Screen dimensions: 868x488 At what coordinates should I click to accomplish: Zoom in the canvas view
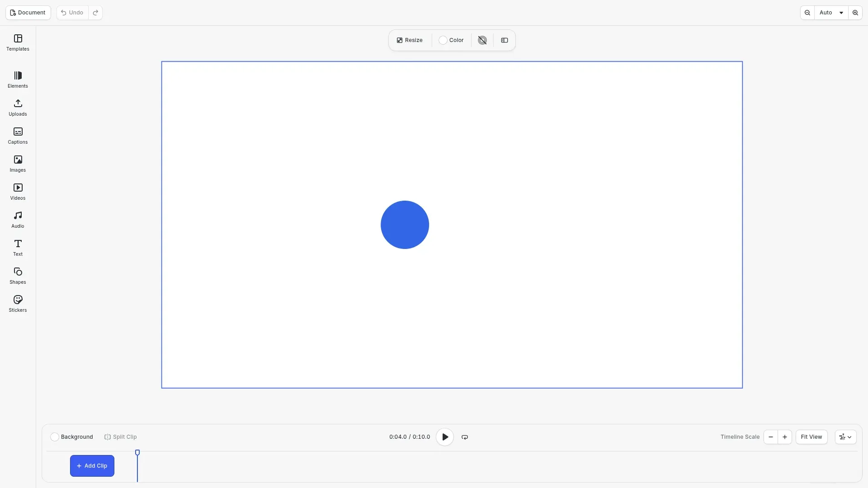pyautogui.click(x=855, y=13)
